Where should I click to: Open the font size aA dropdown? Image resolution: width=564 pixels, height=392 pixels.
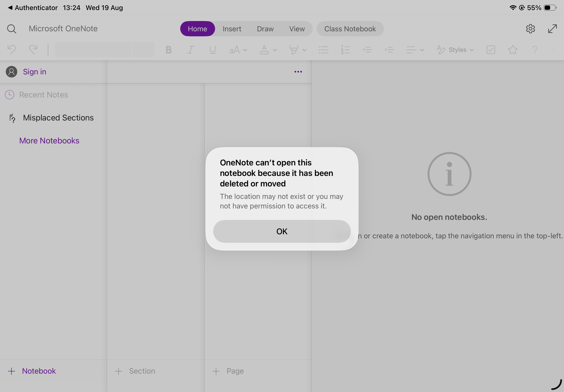238,50
